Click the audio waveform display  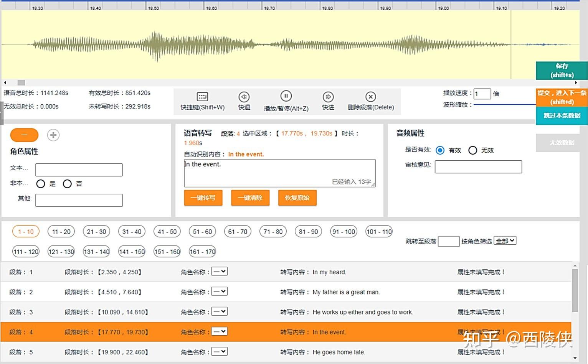click(291, 44)
